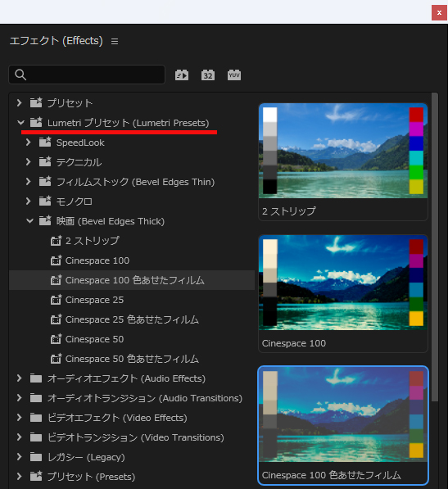Collapse the Lumetri プリセット folder
This screenshot has width=448, height=489.
[x=20, y=123]
